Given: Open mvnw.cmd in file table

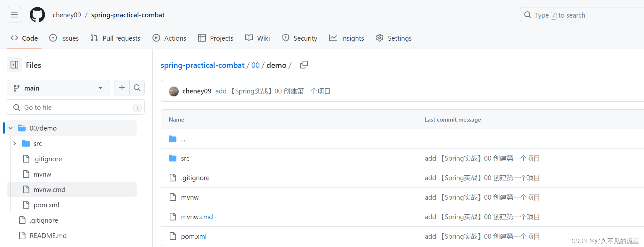Looking at the screenshot, I should 197,217.
